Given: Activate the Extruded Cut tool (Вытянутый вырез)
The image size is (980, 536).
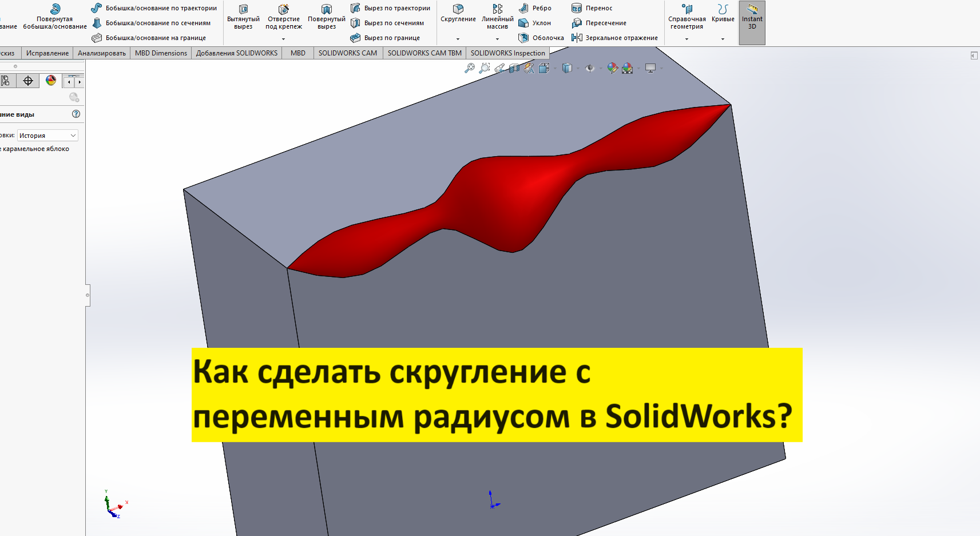Looking at the screenshot, I should [243, 16].
